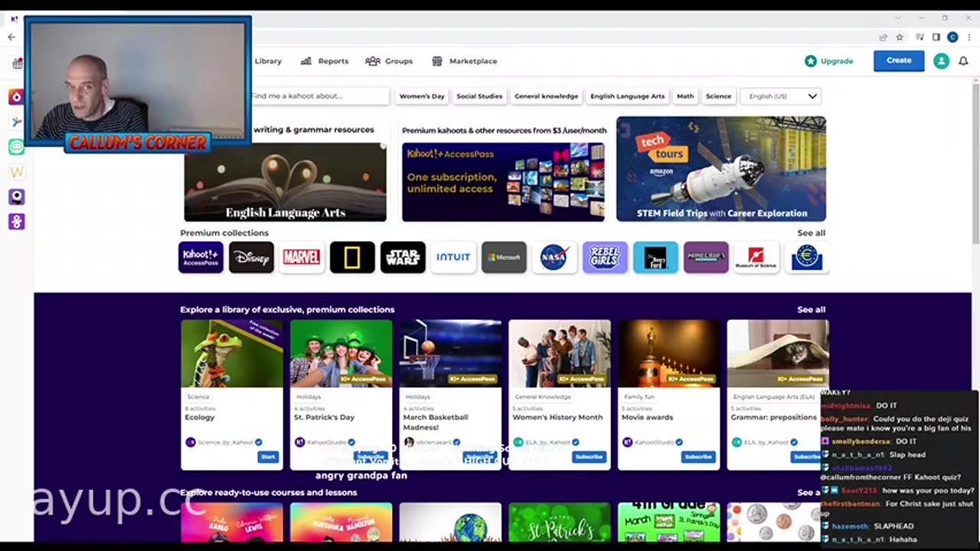Image resolution: width=980 pixels, height=551 pixels.
Task: See all premium collections link
Action: click(x=811, y=233)
